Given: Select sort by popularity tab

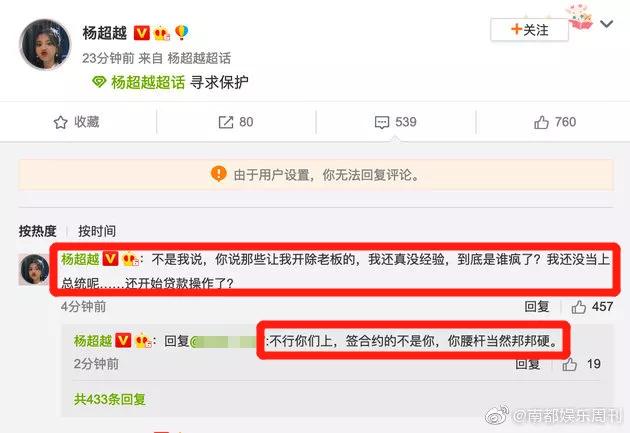Looking at the screenshot, I should pyautogui.click(x=37, y=231).
